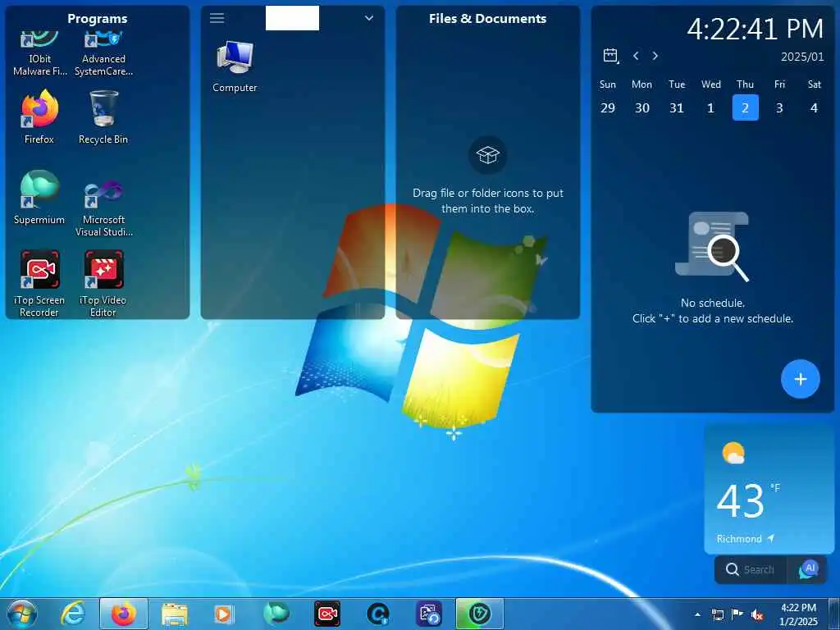The height and width of the screenshot is (630, 840).
Task: Launch iTop Video Editor shortcut
Action: [103, 284]
